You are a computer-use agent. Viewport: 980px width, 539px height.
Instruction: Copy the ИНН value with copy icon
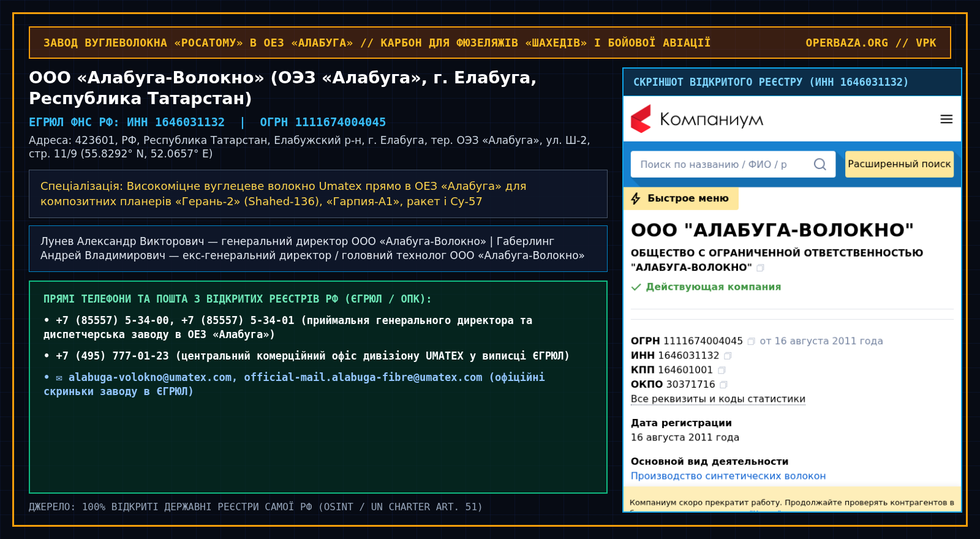[x=728, y=356]
